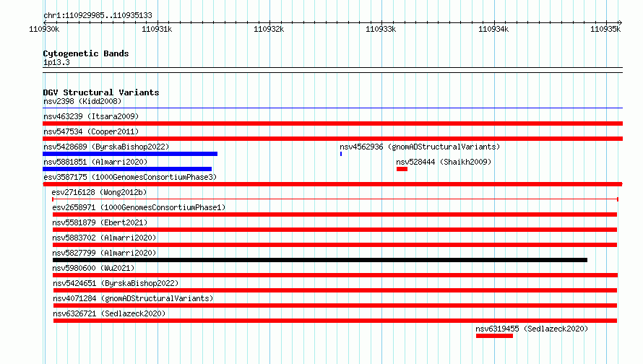Select the nsv5428689 (ByrskaBishop2022) label
This screenshot has height=364, width=643.
point(106,147)
